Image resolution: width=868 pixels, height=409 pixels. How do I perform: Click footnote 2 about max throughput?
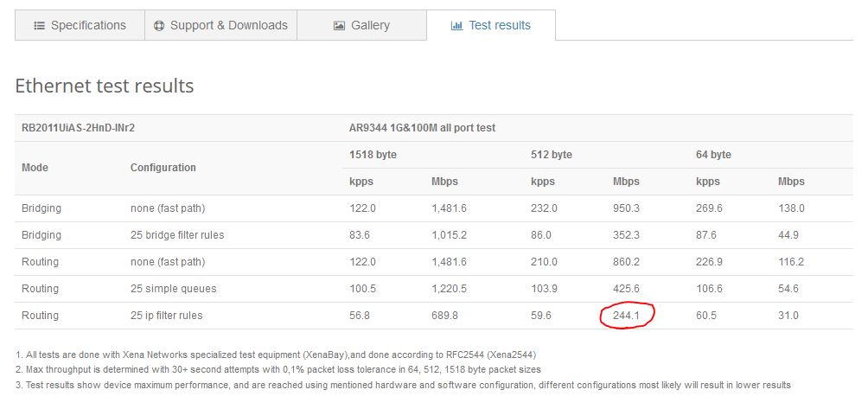click(278, 370)
